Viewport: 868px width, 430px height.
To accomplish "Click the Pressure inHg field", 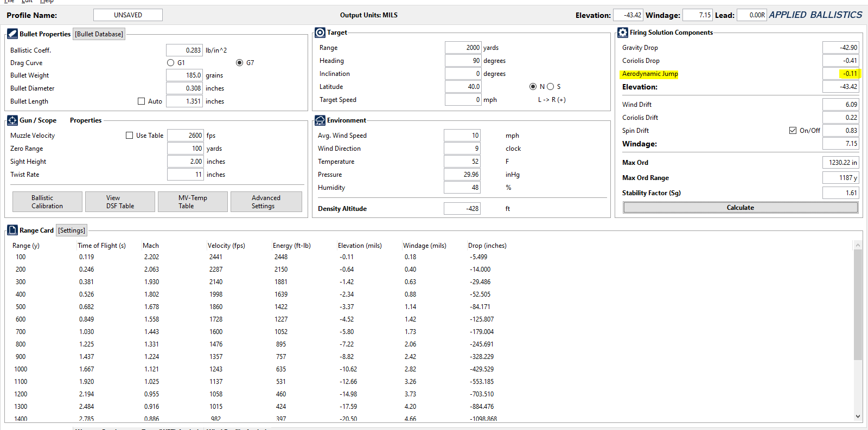I will [x=462, y=175].
